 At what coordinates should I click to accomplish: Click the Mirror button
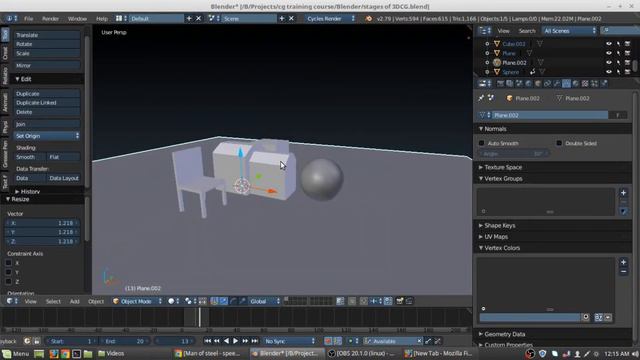(47, 65)
